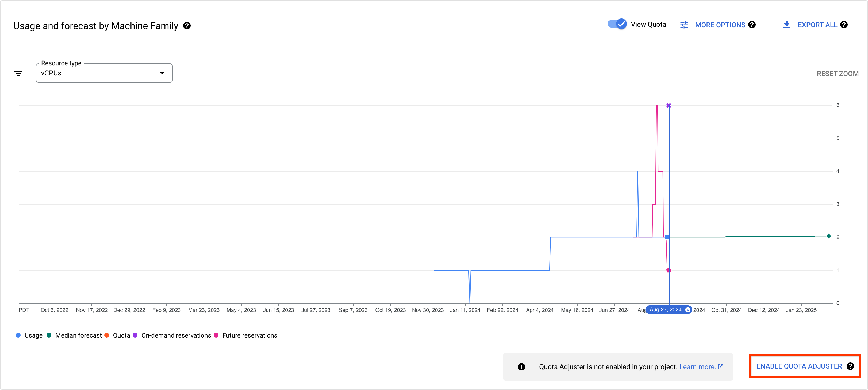The width and height of the screenshot is (868, 390).
Task: Click the filter/sort icon on the left
Action: [x=19, y=73]
